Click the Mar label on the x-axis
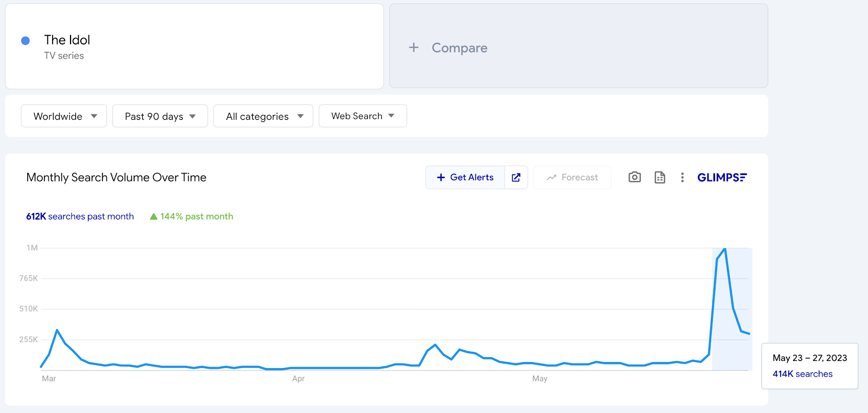 [x=49, y=378]
